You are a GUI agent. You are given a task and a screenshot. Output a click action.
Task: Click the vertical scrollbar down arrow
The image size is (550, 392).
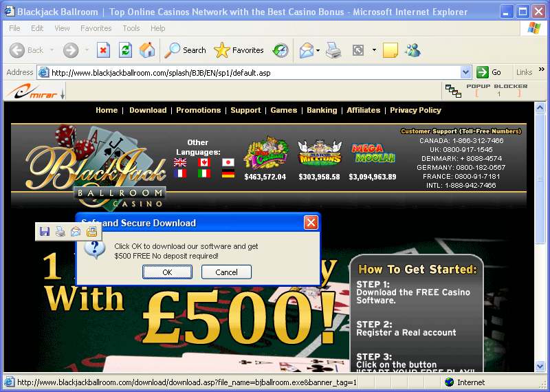click(x=540, y=367)
